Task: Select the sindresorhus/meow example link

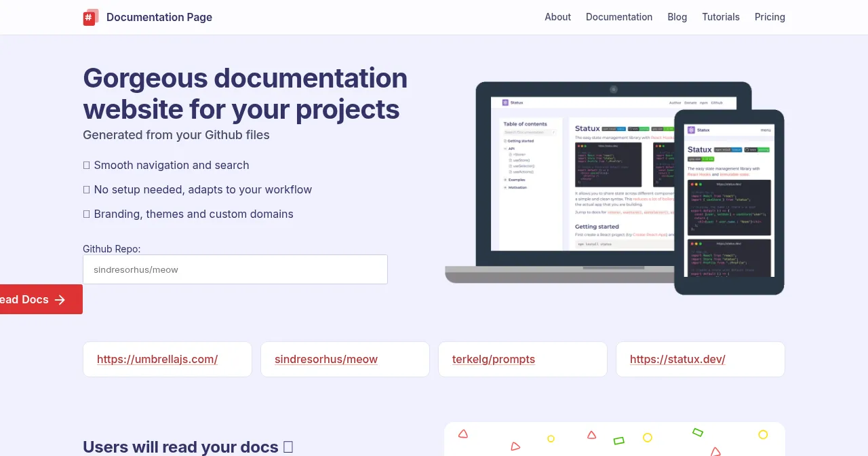Action: pos(326,359)
